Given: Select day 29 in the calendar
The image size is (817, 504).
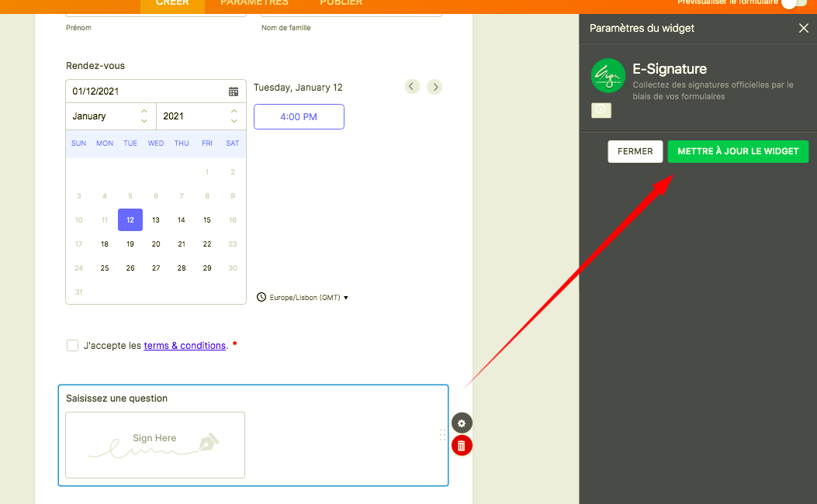Looking at the screenshot, I should [207, 268].
